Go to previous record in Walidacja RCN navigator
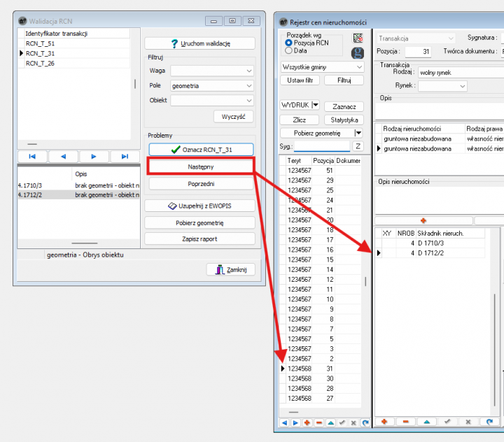 click(x=63, y=157)
